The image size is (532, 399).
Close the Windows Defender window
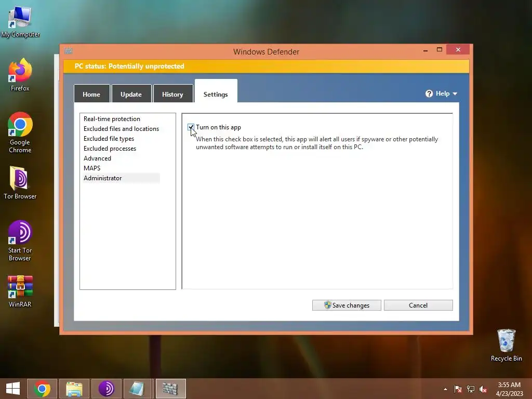pos(458,49)
